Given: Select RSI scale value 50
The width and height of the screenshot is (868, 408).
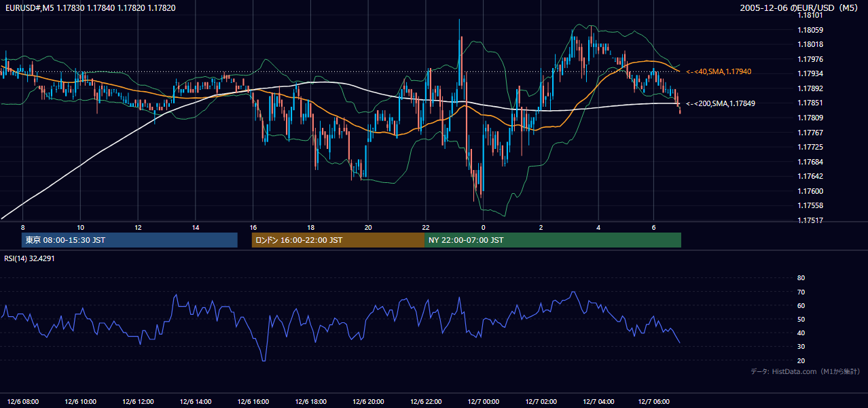Looking at the screenshot, I should 801,320.
